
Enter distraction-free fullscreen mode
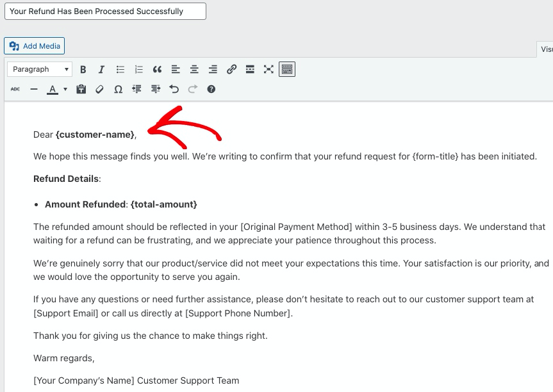click(x=268, y=69)
